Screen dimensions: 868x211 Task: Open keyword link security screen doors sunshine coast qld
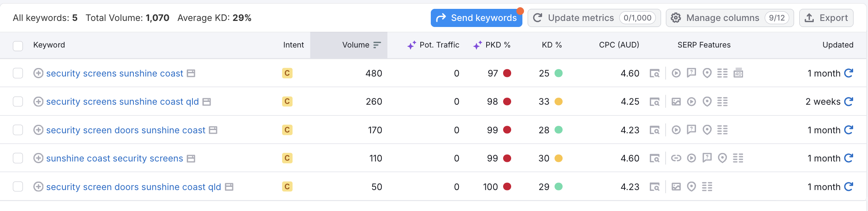[133, 187]
